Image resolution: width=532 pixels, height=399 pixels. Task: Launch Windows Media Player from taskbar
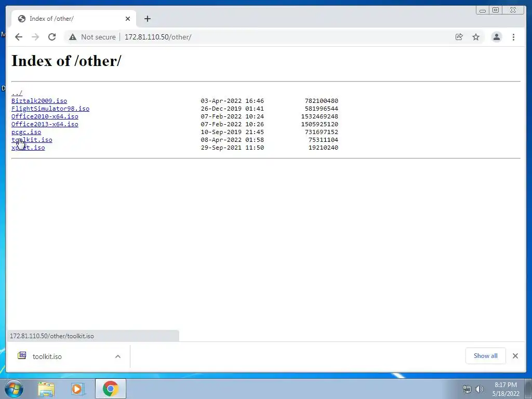tap(77, 389)
